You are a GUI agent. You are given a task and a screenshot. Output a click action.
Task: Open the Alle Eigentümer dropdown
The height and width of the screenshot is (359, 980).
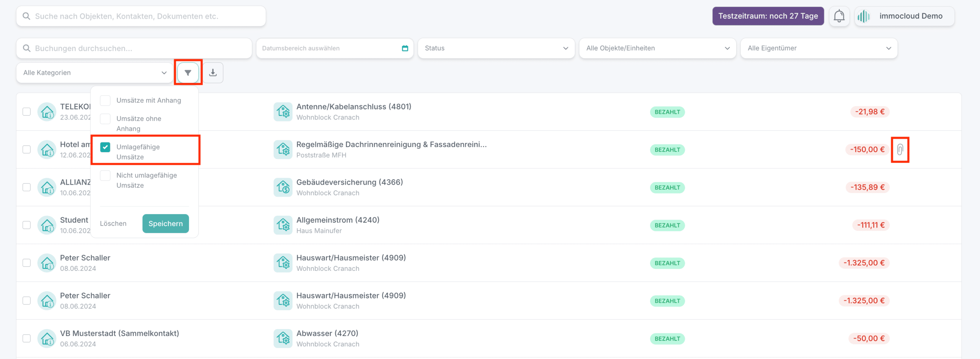coord(819,48)
